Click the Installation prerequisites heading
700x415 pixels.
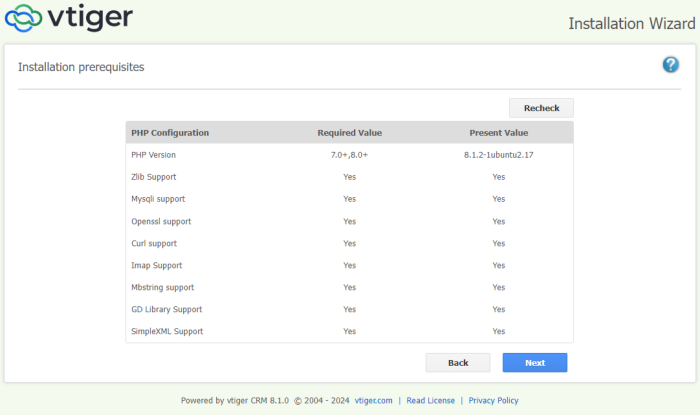click(81, 67)
